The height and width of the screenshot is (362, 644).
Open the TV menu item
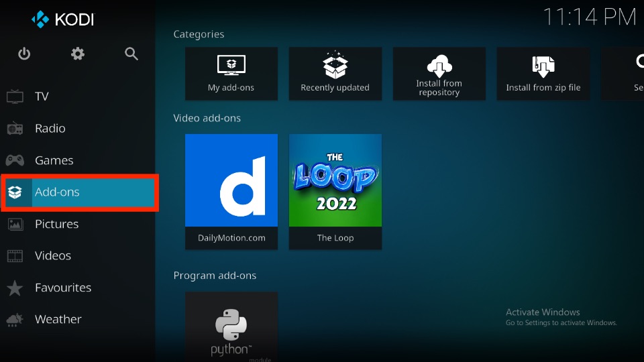[x=42, y=97]
